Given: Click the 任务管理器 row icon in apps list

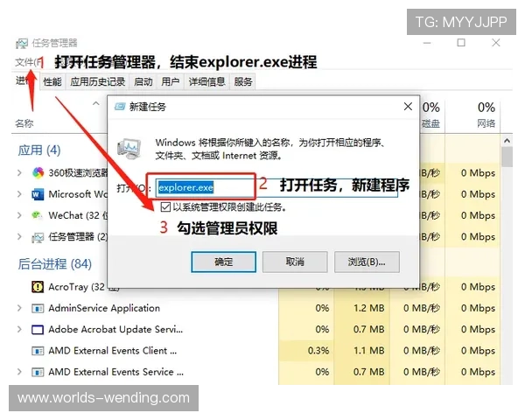Looking at the screenshot, I should coord(38,237).
